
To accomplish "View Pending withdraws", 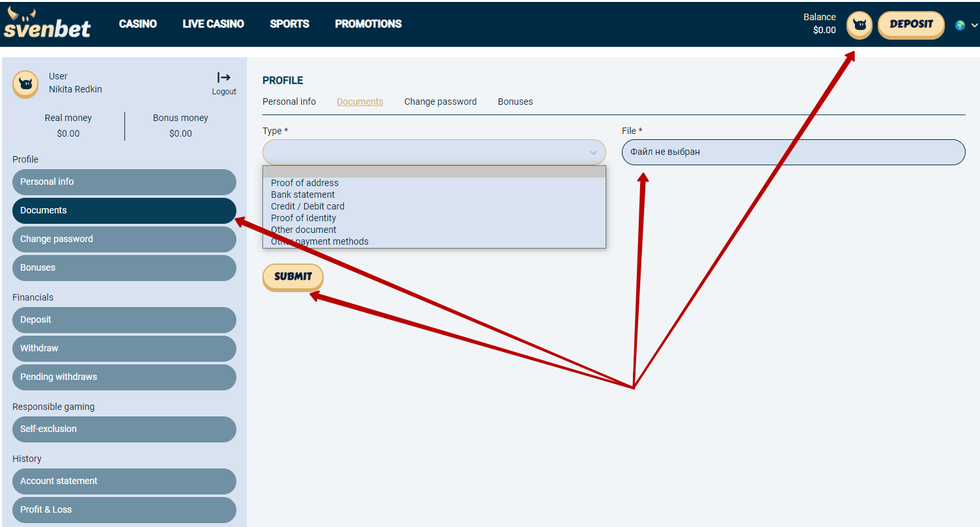I will (124, 377).
